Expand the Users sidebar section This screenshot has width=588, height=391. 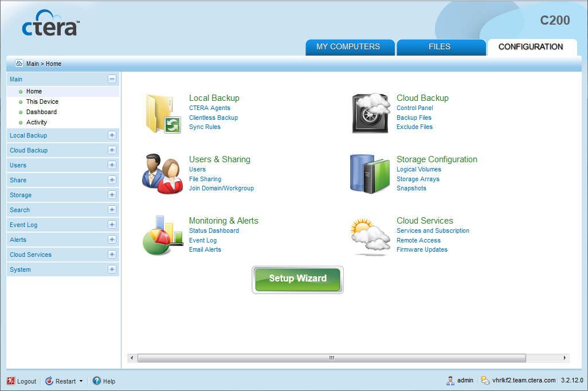point(112,165)
